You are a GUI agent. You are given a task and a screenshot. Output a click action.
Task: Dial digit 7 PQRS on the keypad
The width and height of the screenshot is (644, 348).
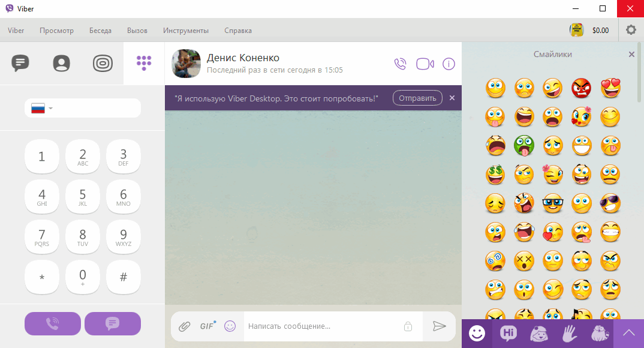coord(41,237)
